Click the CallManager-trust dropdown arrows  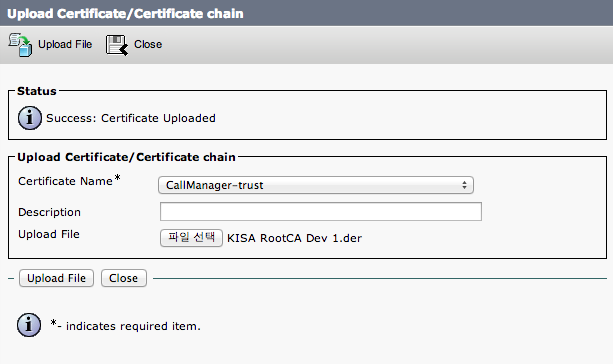(x=464, y=185)
